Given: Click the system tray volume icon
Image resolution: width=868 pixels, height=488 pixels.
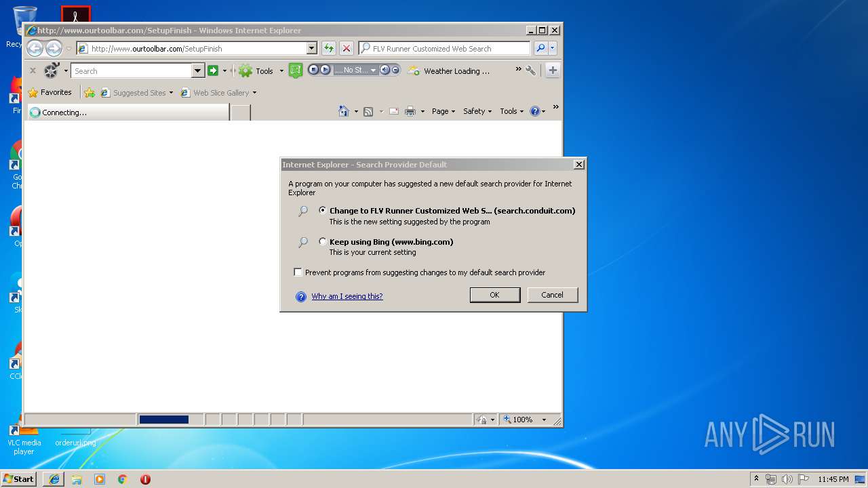Looking at the screenshot, I should [x=787, y=479].
